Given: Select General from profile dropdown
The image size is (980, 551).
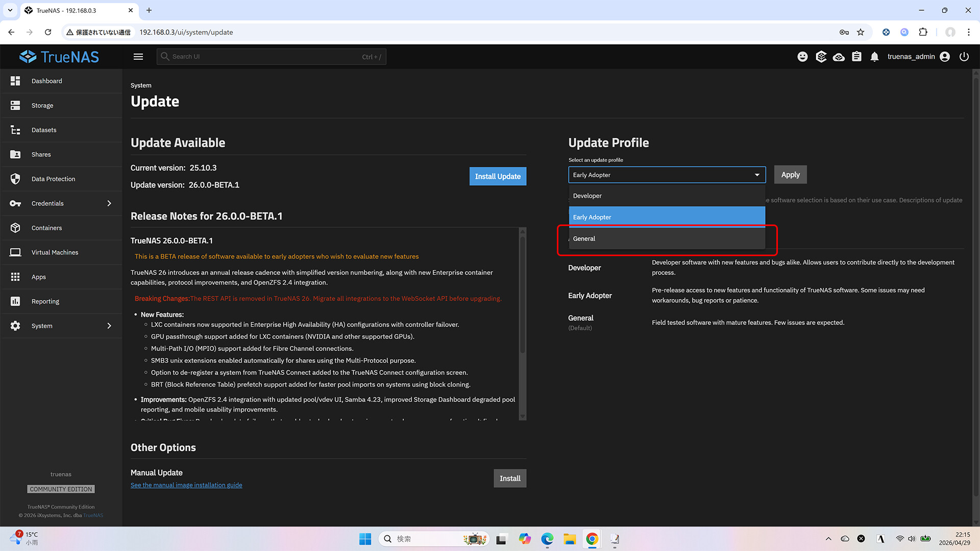Looking at the screenshot, I should tap(667, 239).
